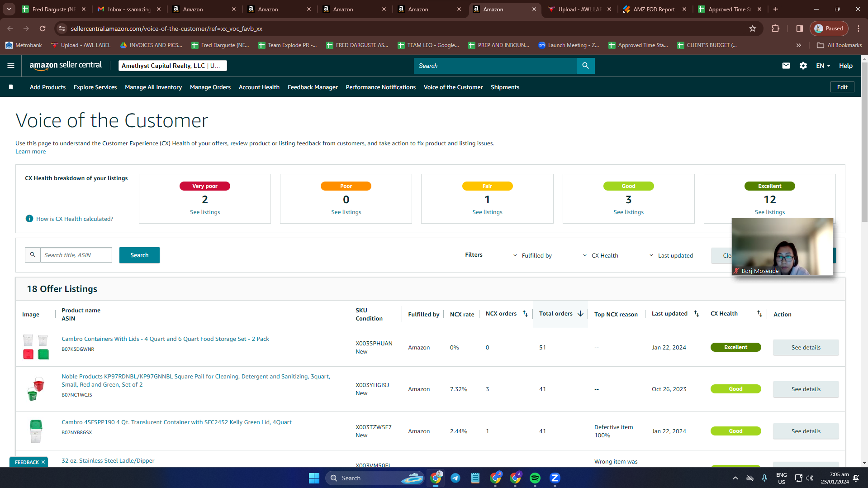Sort by CX Health arrows icon
The image size is (868, 488).
759,313
